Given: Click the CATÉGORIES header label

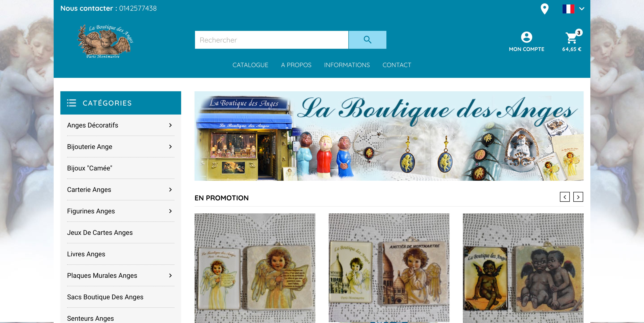Looking at the screenshot, I should tap(107, 103).
